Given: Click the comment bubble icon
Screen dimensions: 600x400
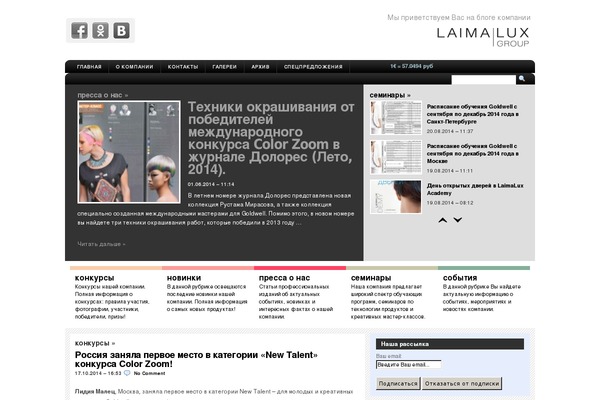Looking at the screenshot, I should [x=127, y=373].
